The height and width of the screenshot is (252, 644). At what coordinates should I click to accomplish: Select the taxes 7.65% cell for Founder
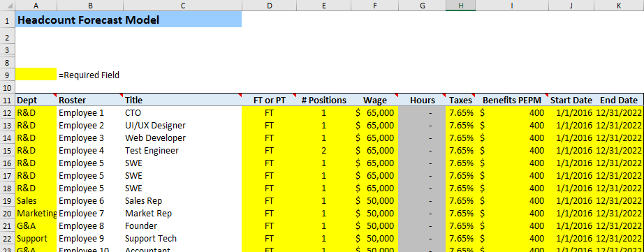coord(460,226)
